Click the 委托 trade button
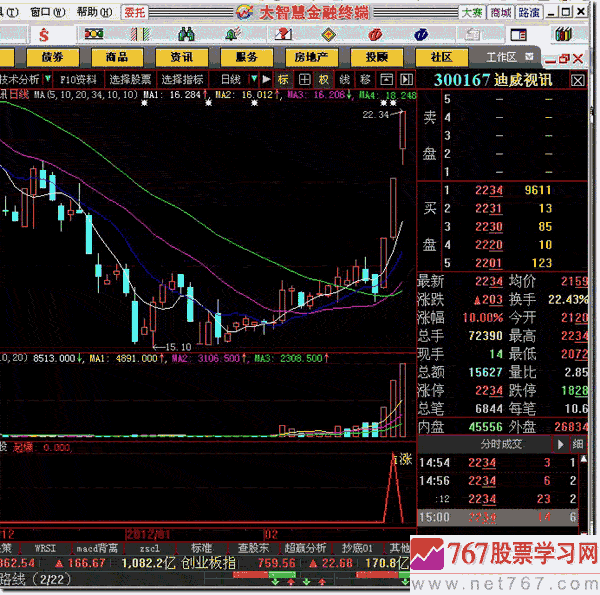Viewport: 600px width, 595px height. (x=135, y=13)
